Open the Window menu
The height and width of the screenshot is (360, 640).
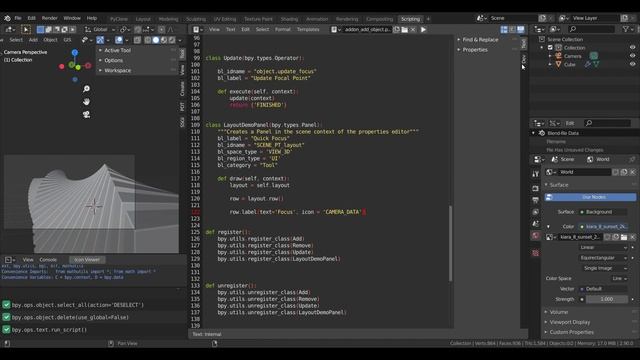[72, 18]
